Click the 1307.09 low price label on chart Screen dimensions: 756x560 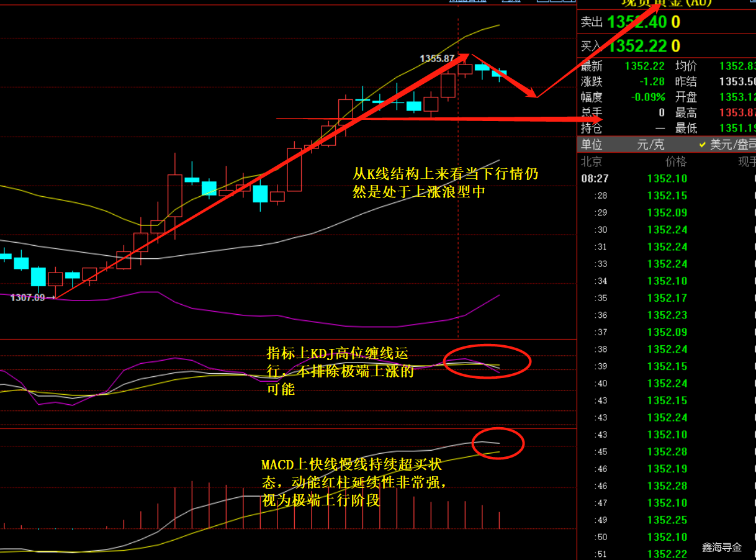tap(27, 298)
